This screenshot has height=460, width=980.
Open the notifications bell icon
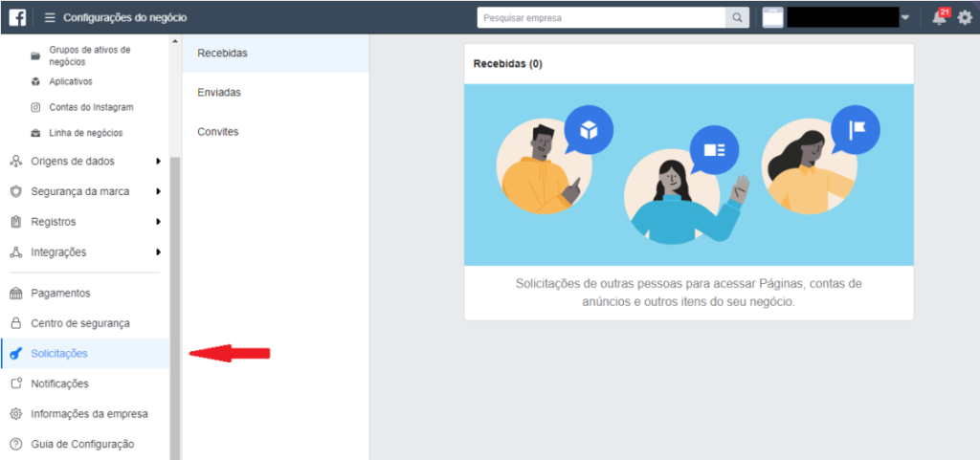point(939,17)
